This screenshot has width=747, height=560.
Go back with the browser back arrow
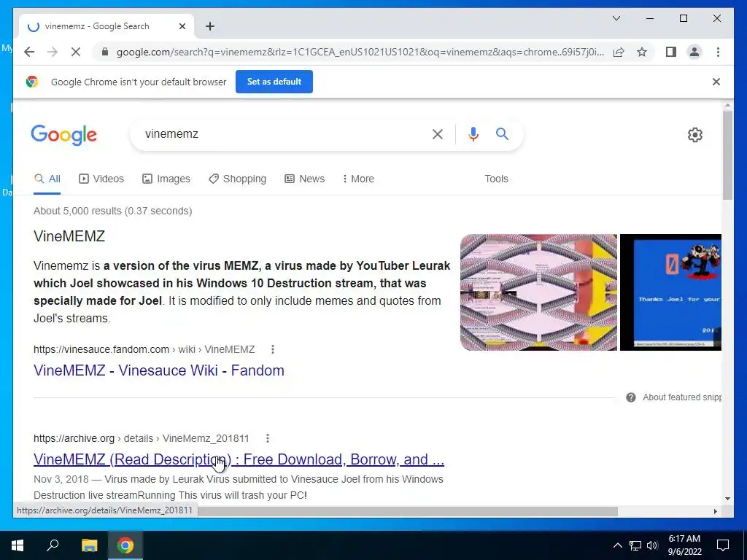pyautogui.click(x=29, y=52)
